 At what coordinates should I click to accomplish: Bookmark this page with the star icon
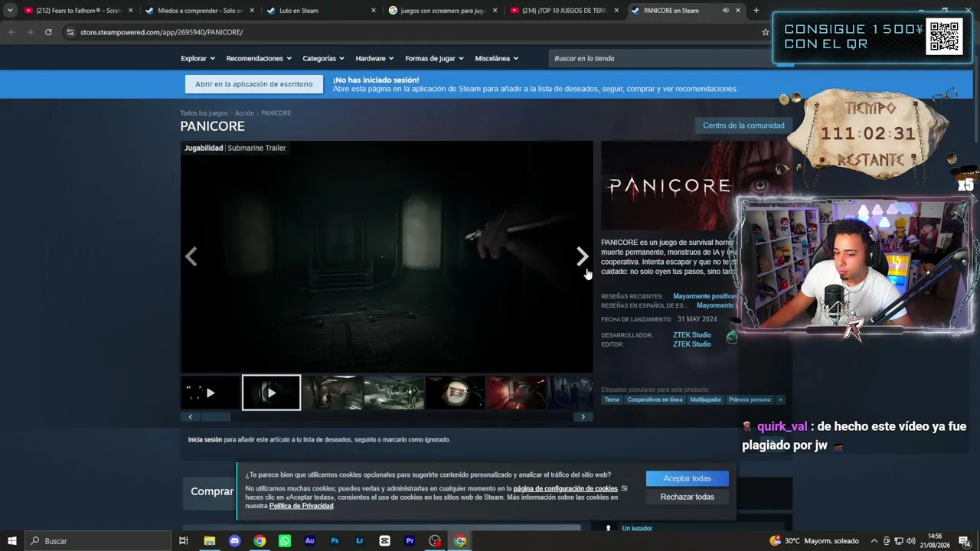coord(765,32)
